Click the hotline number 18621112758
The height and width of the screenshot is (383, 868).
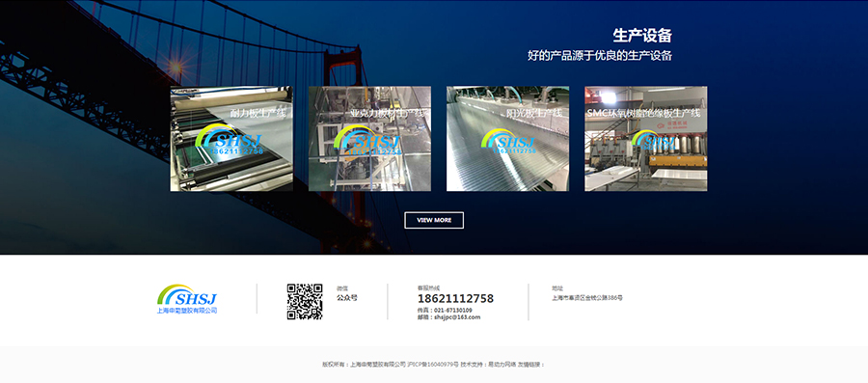point(455,299)
